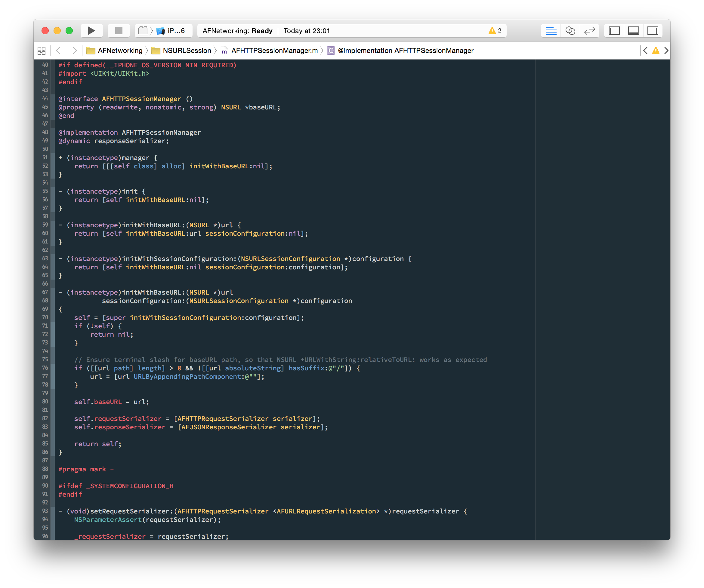This screenshot has width=704, height=588.
Task: Click the Run (play) button
Action: click(x=91, y=31)
